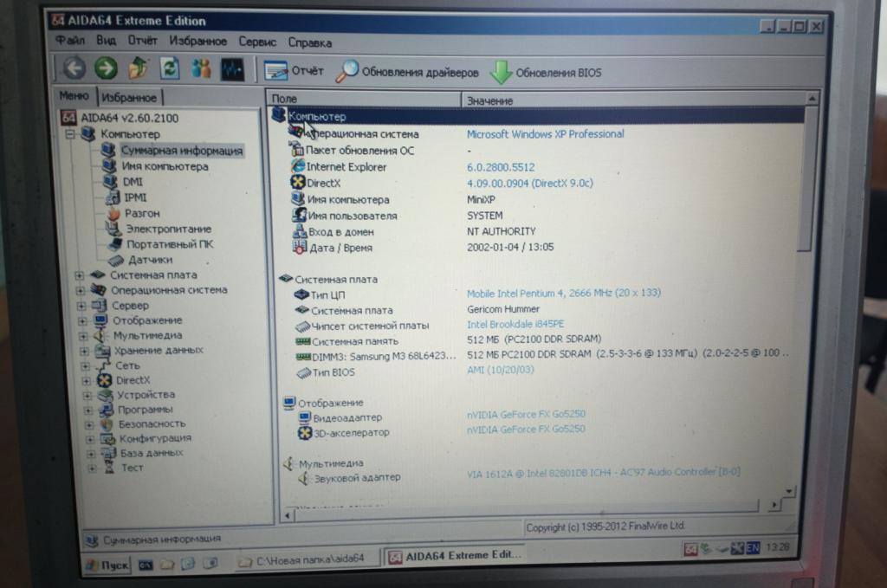The width and height of the screenshot is (887, 588).
Task: Expand the Операционная система tree node
Action: pyautogui.click(x=81, y=291)
